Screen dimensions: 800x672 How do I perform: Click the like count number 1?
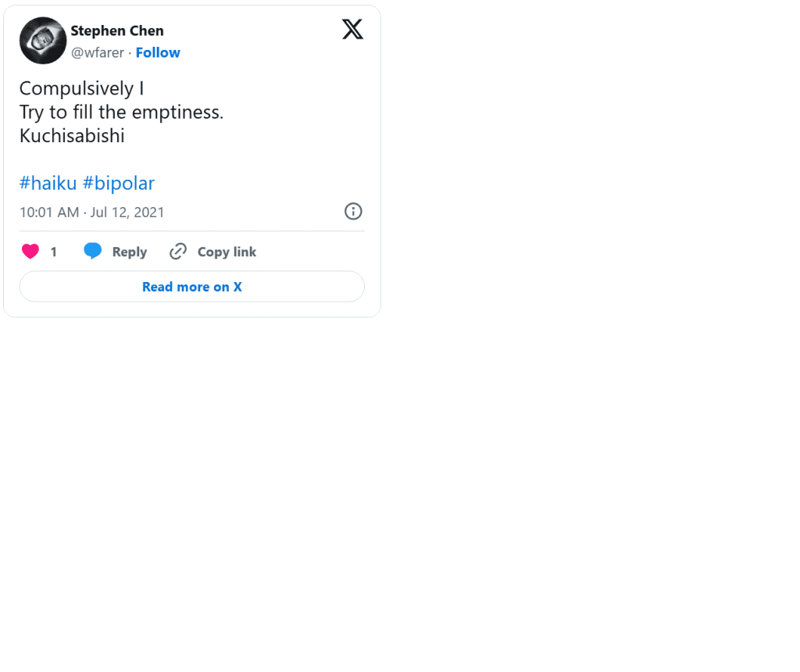pyautogui.click(x=54, y=252)
